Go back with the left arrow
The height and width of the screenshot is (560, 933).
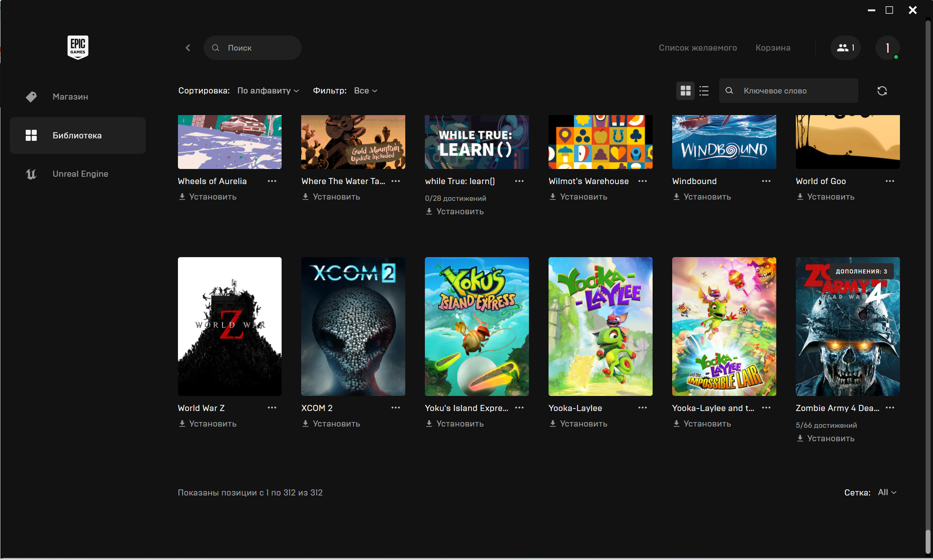[x=188, y=48]
